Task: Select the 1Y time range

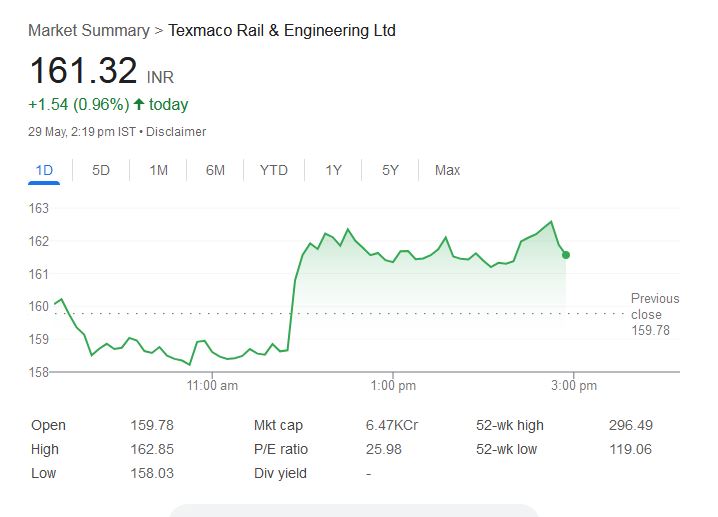Action: (333, 170)
